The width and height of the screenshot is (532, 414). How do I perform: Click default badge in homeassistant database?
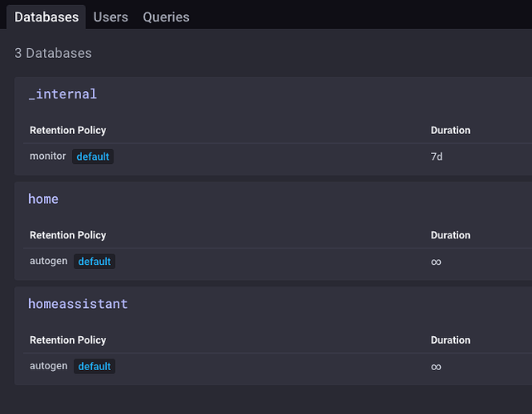pos(94,367)
